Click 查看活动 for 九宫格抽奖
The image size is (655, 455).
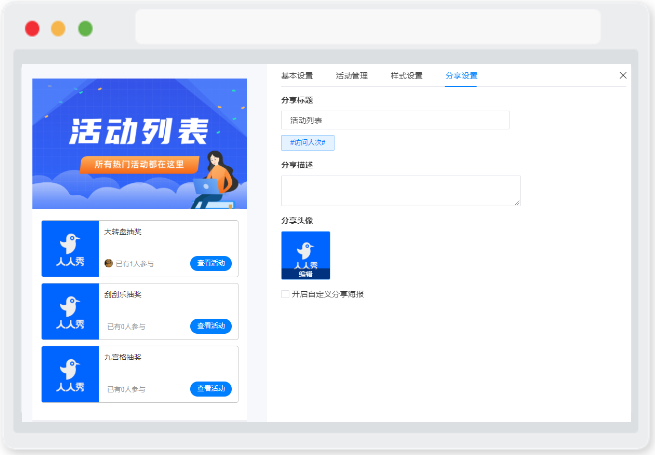pyautogui.click(x=211, y=389)
